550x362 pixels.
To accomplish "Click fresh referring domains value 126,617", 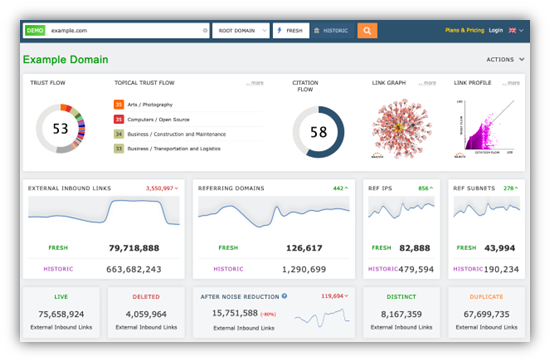I will 304,248.
